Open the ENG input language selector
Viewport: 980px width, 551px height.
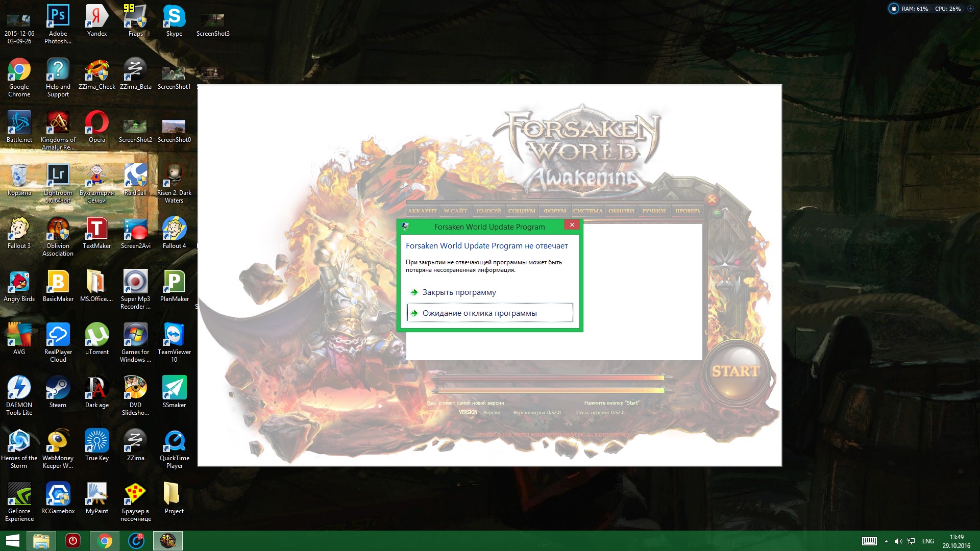tap(928, 541)
